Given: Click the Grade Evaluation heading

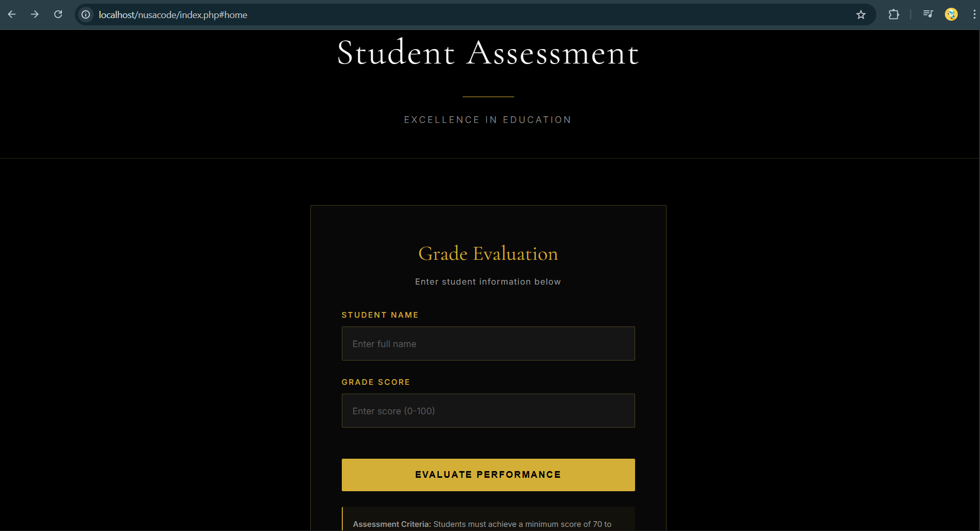Looking at the screenshot, I should [x=488, y=254].
